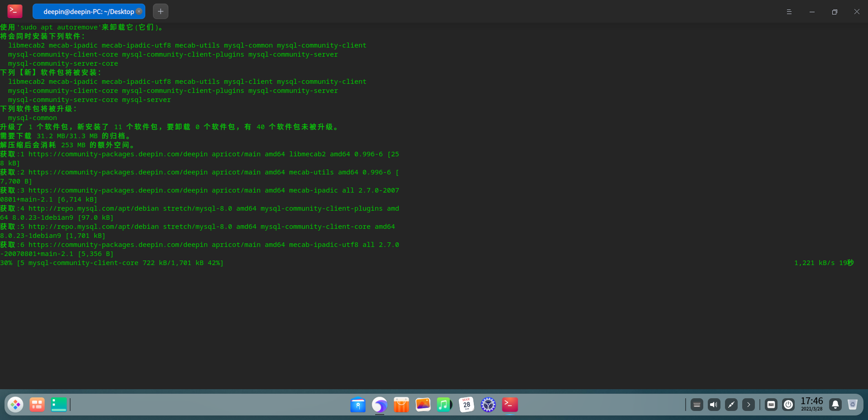The height and width of the screenshot is (420, 868).
Task: Click the '获取:2' mecab-utils download line
Action: (x=200, y=172)
